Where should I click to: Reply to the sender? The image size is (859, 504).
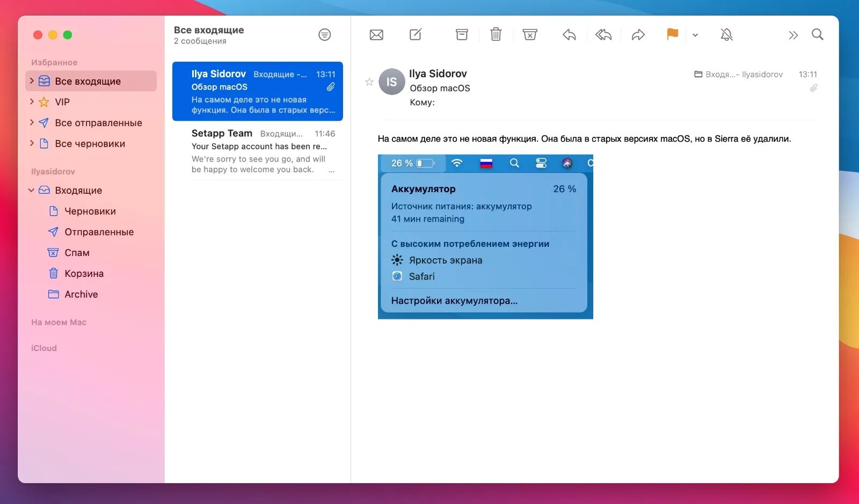pos(569,35)
